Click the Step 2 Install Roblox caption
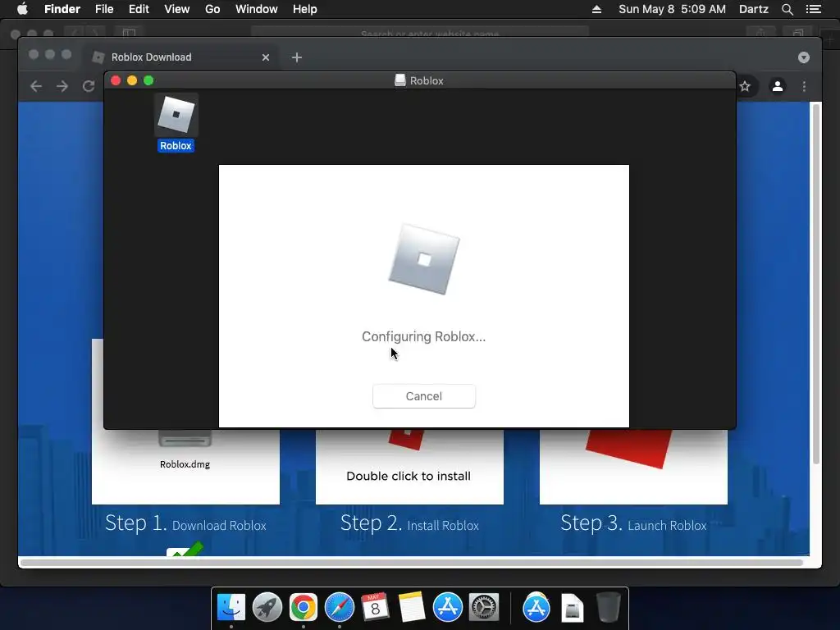 409,523
